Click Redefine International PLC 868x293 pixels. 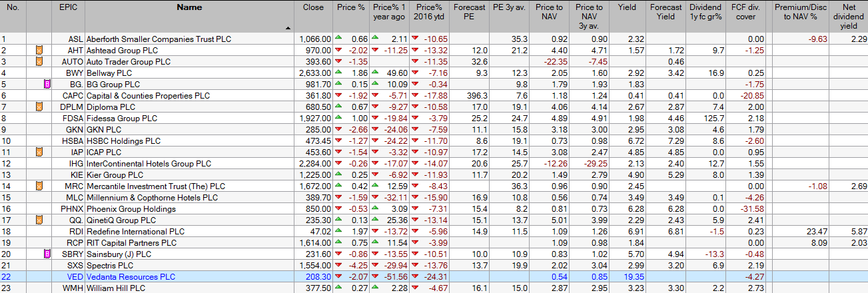coord(135,232)
